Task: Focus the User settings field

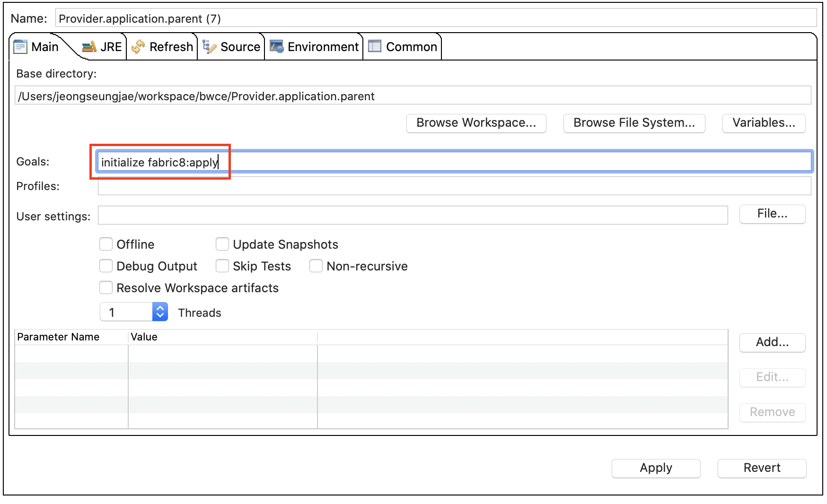Action: click(x=413, y=215)
